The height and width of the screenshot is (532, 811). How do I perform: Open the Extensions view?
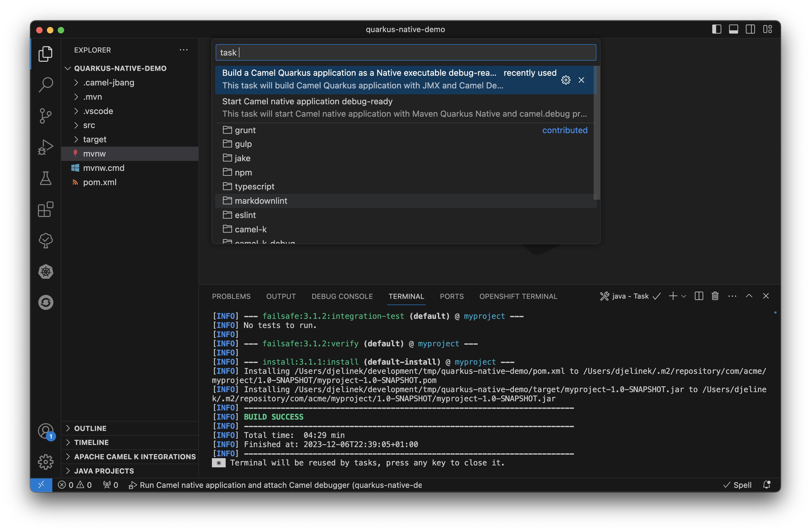pos(45,210)
